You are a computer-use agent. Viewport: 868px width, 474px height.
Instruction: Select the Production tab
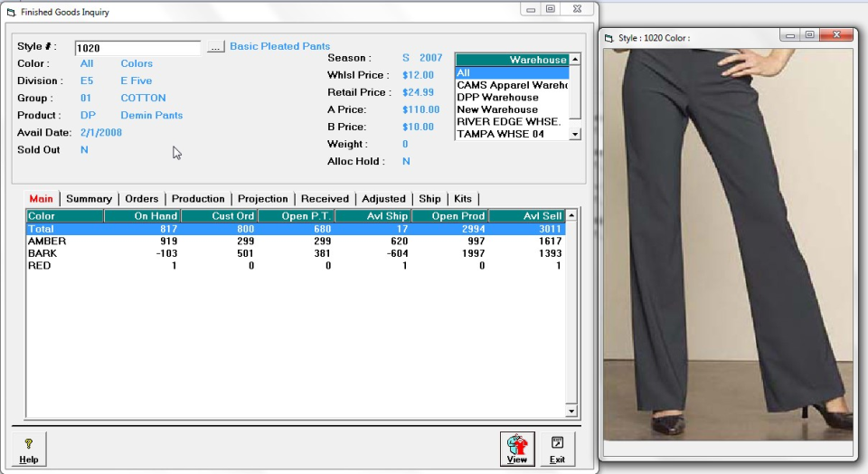point(198,199)
